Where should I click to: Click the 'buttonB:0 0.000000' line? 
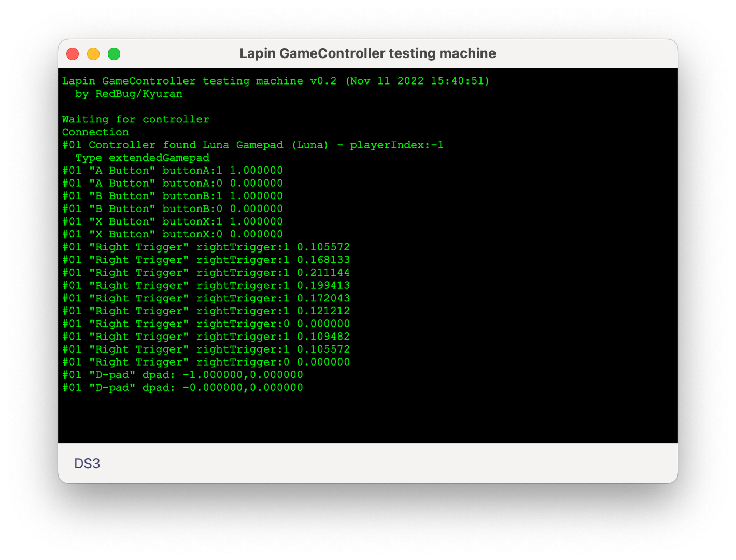point(173,209)
